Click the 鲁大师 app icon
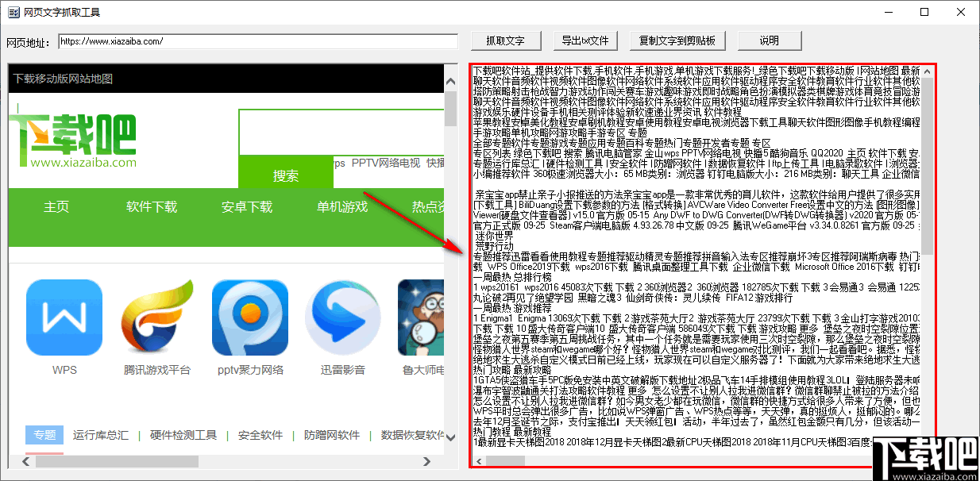This screenshot has height=481, width=980. 421,317
